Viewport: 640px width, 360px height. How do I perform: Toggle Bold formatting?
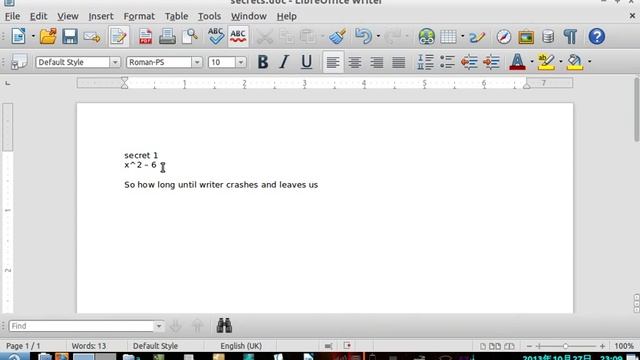[263, 62]
